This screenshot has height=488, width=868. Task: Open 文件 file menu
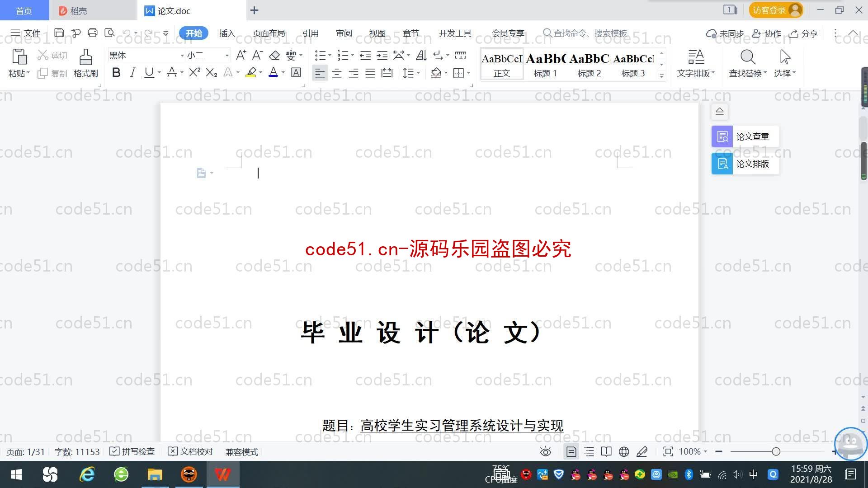(x=26, y=33)
